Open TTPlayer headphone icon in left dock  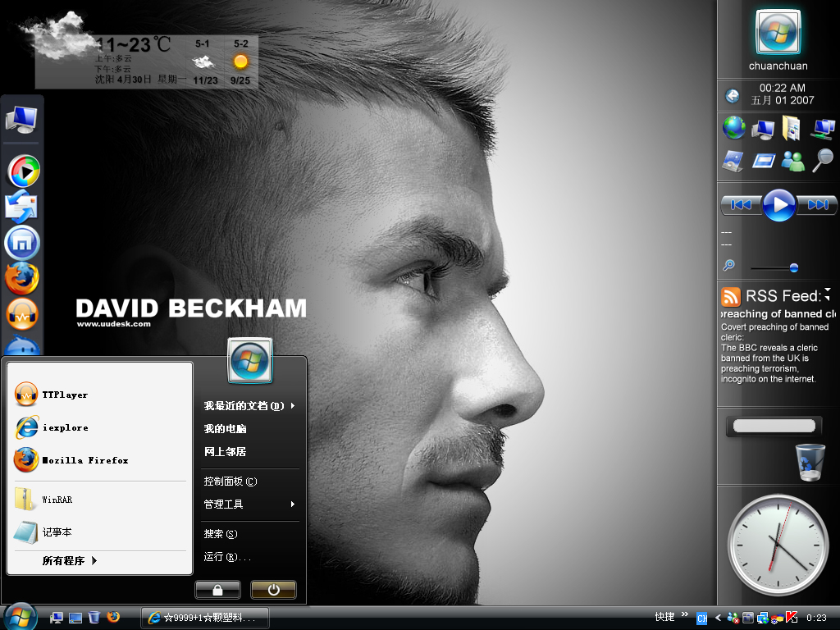(22, 314)
